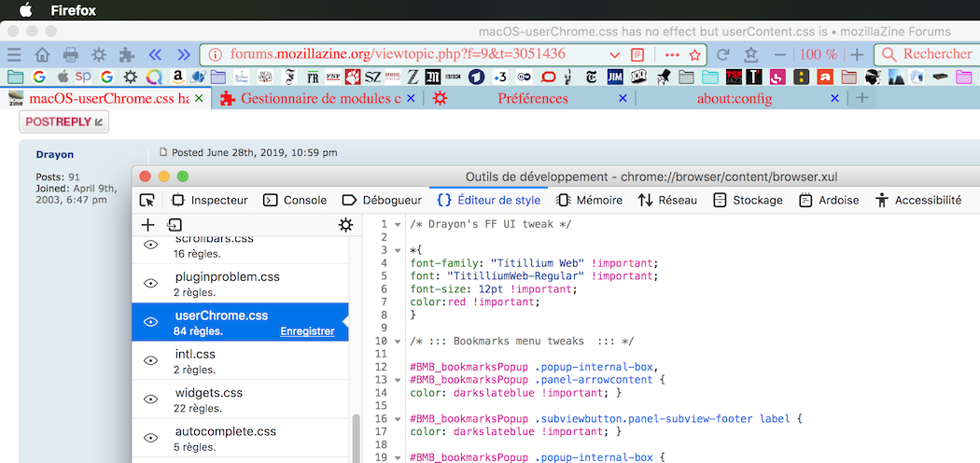The image size is (980, 463).
Task: Open the FR bookmark
Action: [313, 77]
